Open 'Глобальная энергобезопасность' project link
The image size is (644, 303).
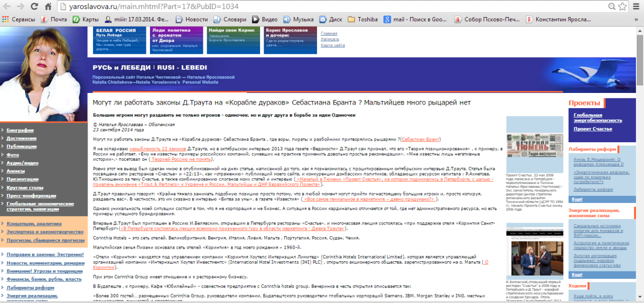tap(598, 117)
